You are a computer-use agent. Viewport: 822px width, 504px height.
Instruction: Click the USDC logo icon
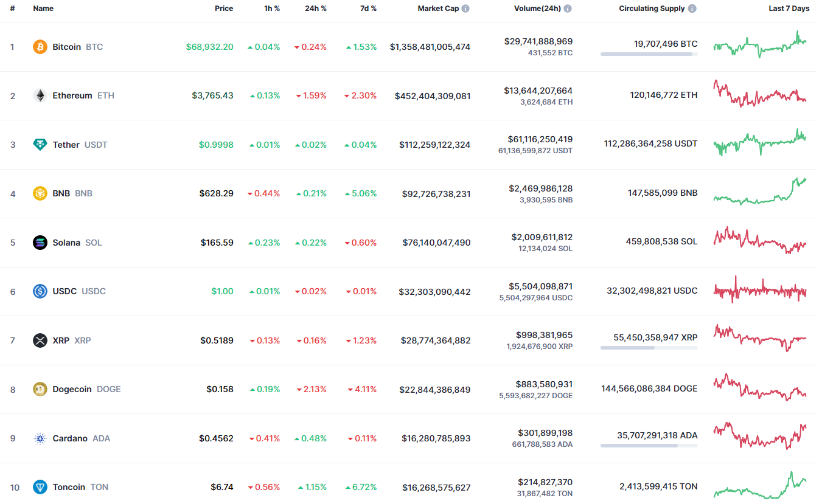pyautogui.click(x=40, y=291)
